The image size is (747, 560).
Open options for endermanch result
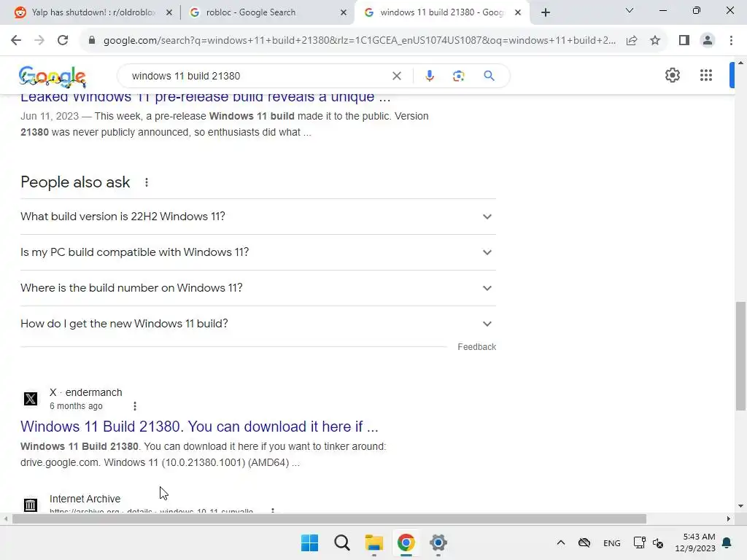[135, 406]
